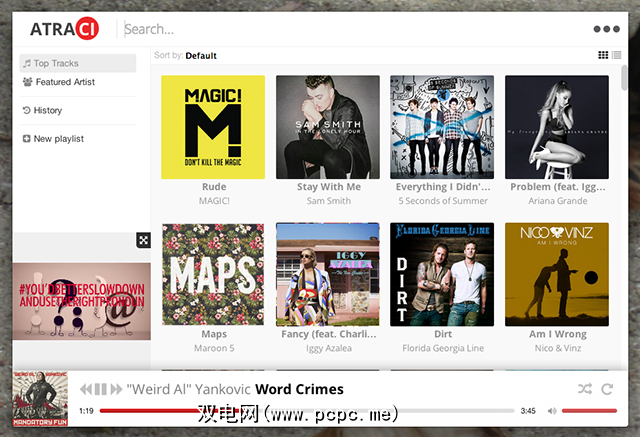Image resolution: width=640 pixels, height=437 pixels.
Task: Click the Maroon 5 artist name
Action: (214, 348)
